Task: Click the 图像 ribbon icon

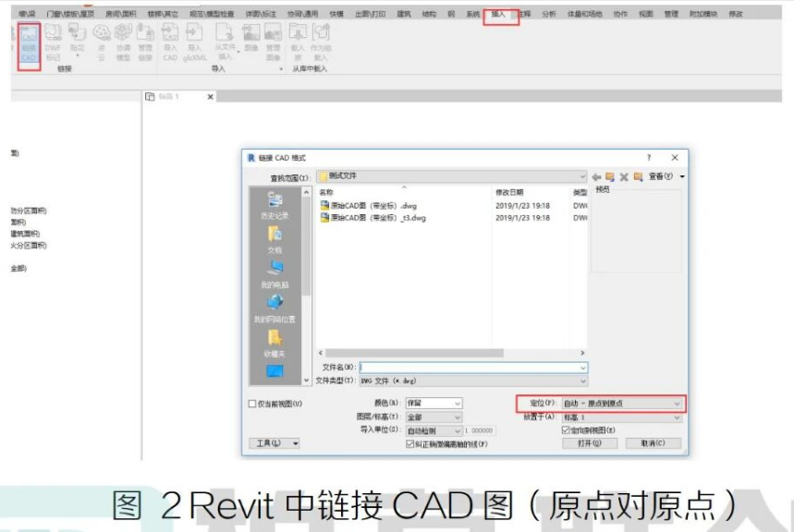Action: tap(250, 38)
